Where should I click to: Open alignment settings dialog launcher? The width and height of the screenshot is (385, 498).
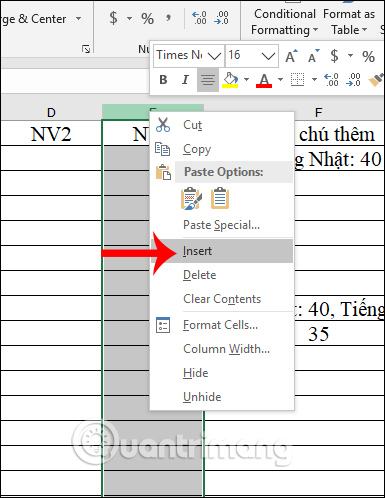(x=86, y=49)
